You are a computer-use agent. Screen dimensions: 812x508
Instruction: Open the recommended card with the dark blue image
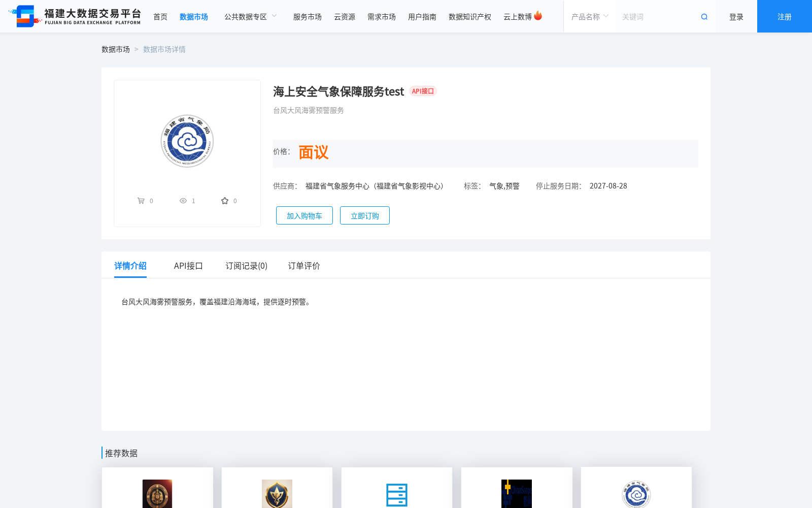point(517,488)
